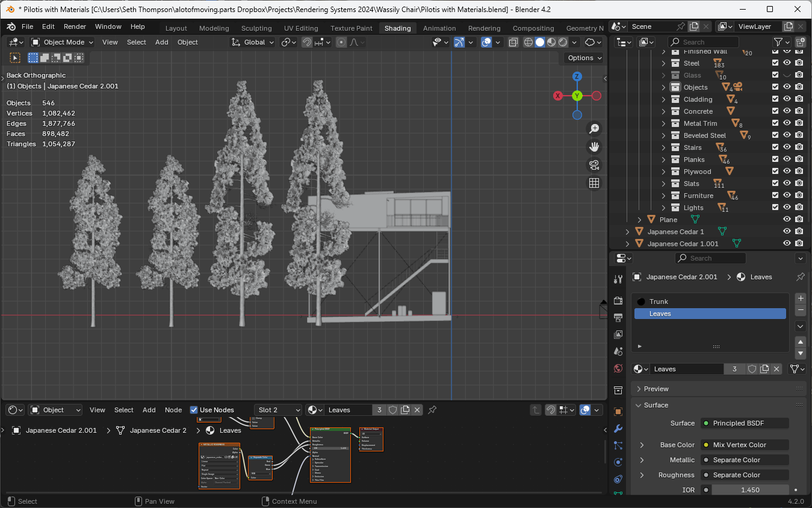Open the Slot 2 dropdown

[277, 410]
